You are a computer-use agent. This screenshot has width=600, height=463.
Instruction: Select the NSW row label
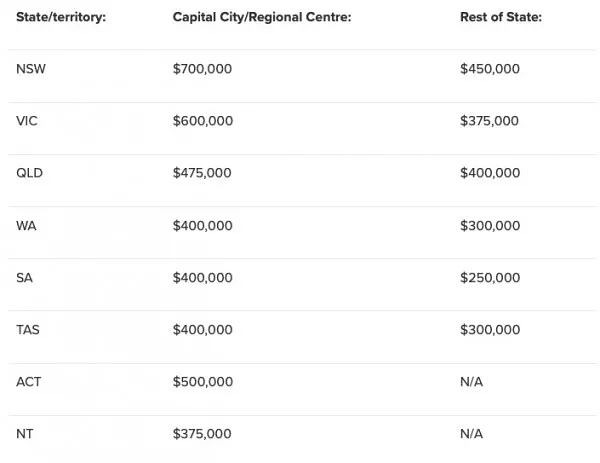tap(31, 69)
